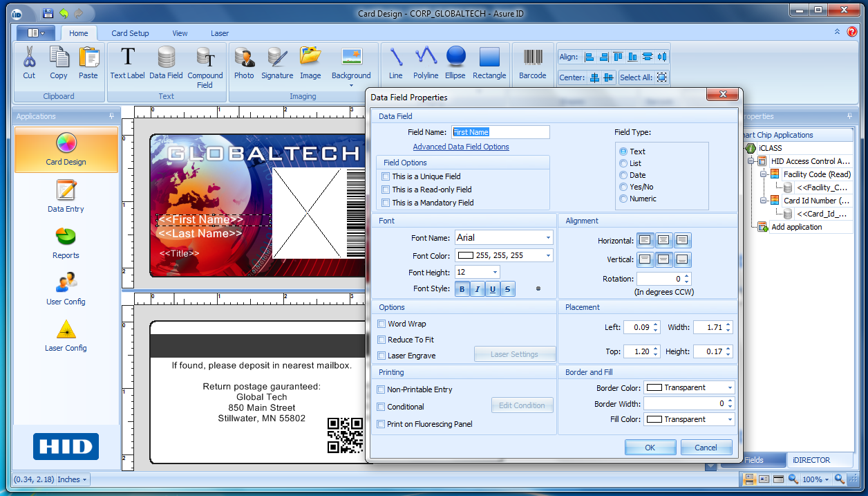This screenshot has height=496, width=868.
Task: Open the Font Height dropdown
Action: point(495,273)
